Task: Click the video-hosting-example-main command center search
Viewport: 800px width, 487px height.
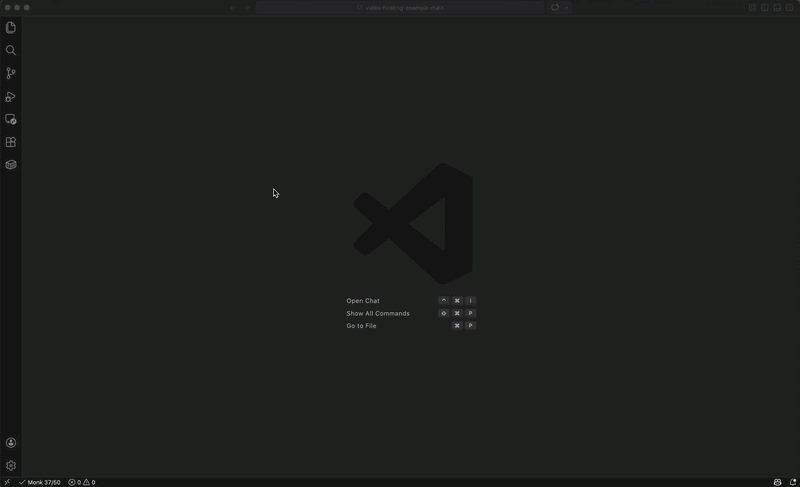Action: (399, 8)
